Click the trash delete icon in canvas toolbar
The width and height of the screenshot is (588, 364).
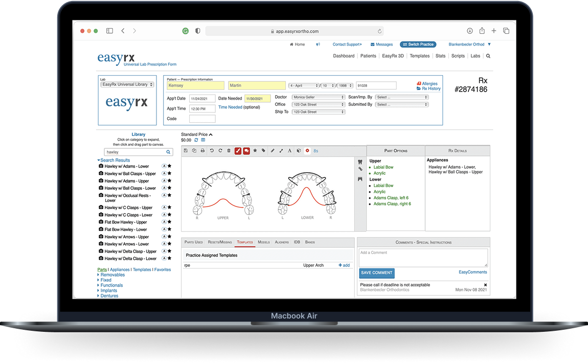click(229, 151)
